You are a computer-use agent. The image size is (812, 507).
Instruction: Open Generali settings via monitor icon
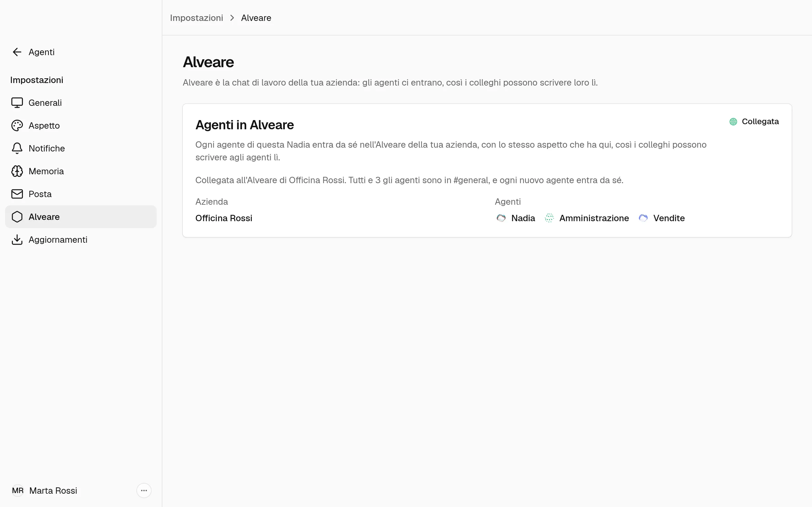pos(17,103)
